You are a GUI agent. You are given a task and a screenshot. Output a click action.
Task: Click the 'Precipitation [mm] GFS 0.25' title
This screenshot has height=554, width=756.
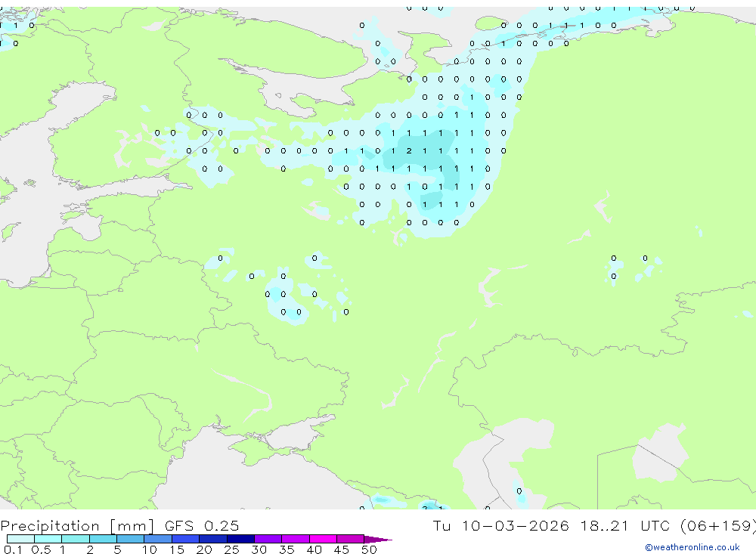point(119,525)
